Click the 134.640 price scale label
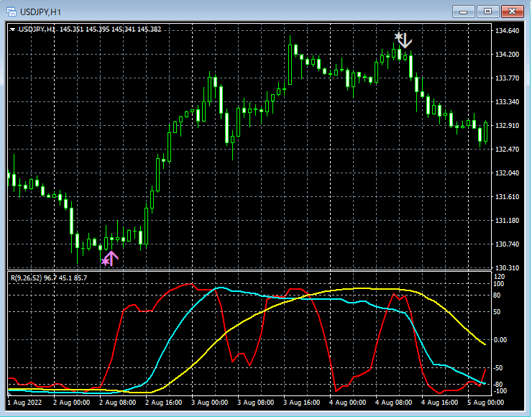Screen dimensions: 532x417 click(x=508, y=31)
